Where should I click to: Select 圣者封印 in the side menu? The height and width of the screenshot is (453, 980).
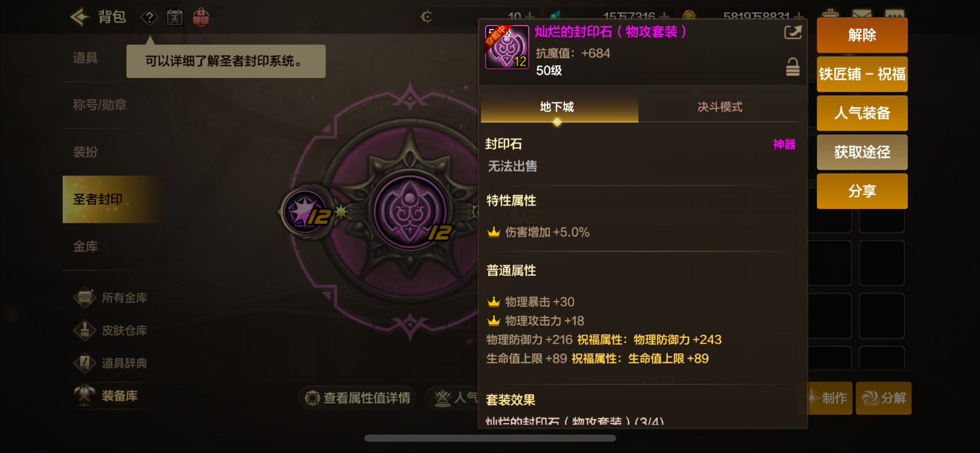pos(114,199)
